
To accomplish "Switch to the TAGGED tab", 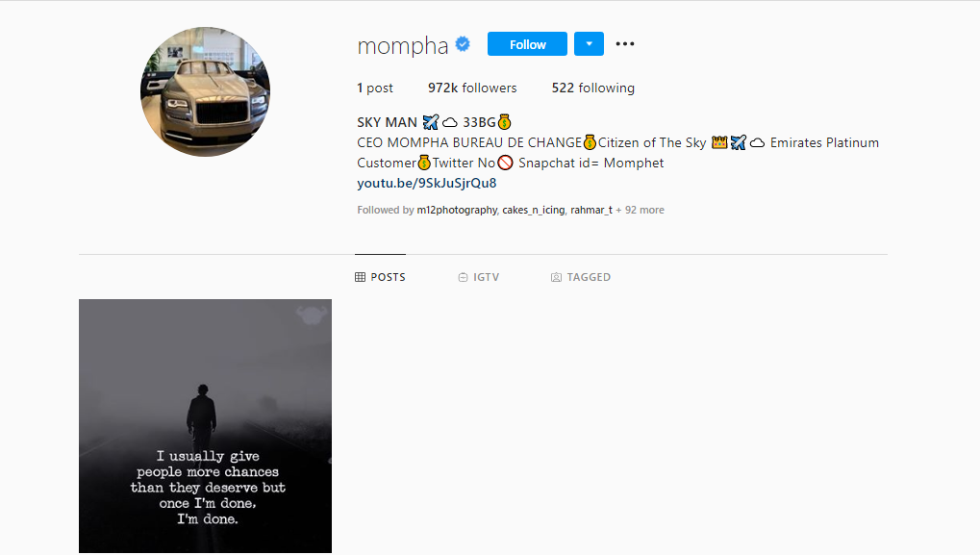I will [581, 277].
